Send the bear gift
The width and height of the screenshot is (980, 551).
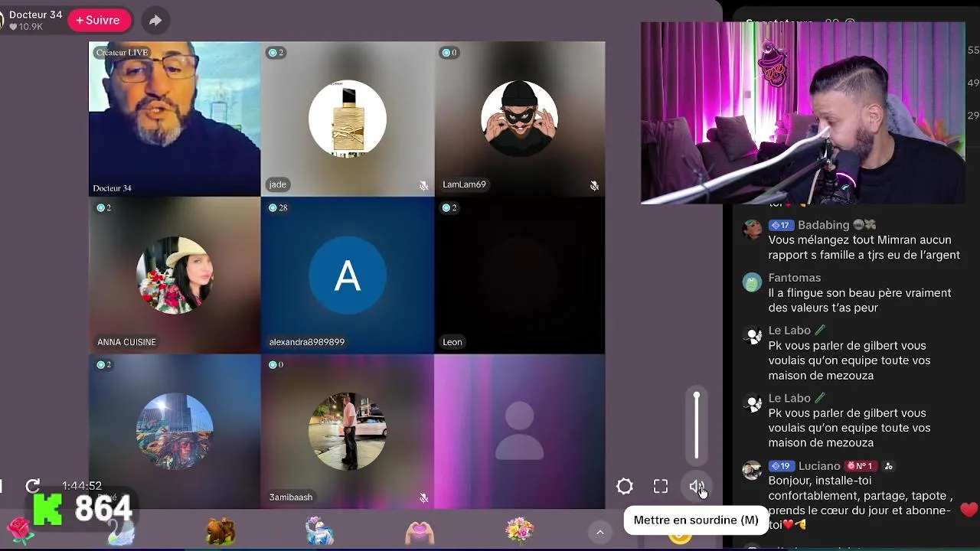pos(220,531)
